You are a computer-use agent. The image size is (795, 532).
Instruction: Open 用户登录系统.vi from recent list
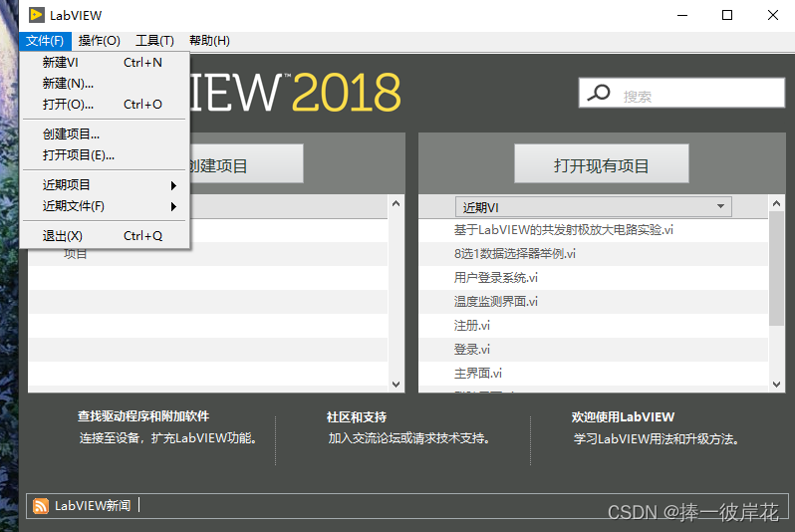(593, 278)
